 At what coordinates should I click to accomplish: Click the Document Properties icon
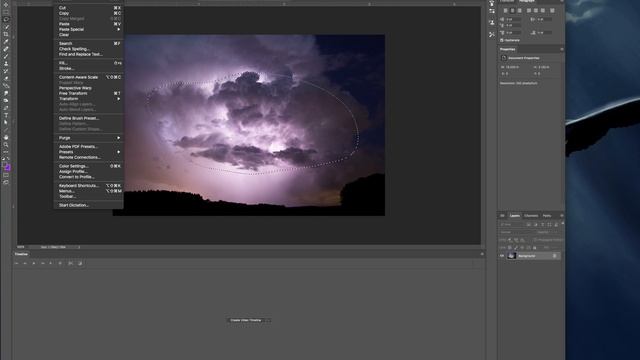coord(504,58)
